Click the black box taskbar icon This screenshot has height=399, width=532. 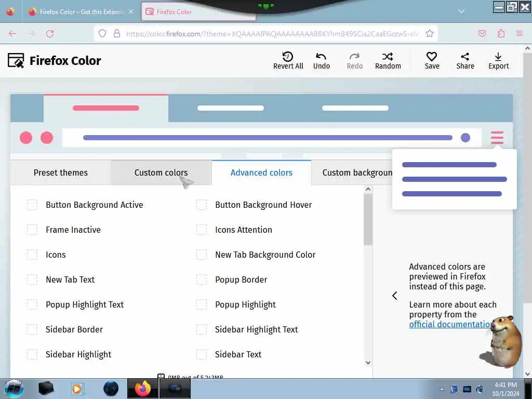[46, 389]
